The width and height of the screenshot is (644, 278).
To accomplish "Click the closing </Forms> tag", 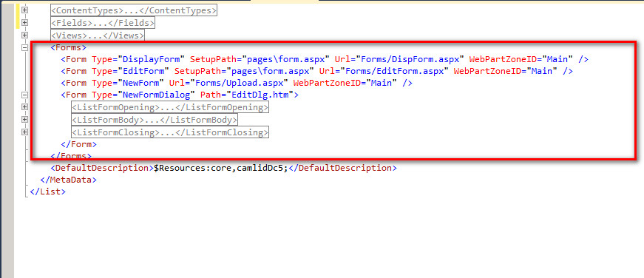I will pyautogui.click(x=71, y=155).
